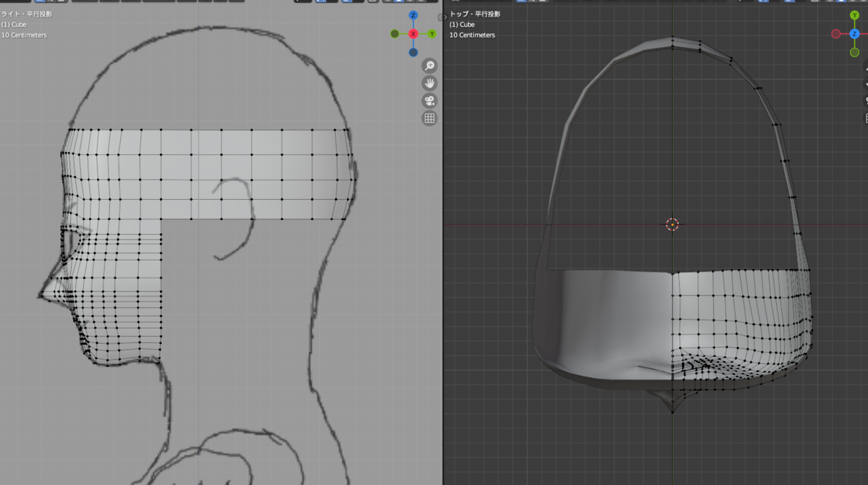The height and width of the screenshot is (485, 868).
Task: Click '10 Centimeters' text in the left viewport
Action: [24, 35]
